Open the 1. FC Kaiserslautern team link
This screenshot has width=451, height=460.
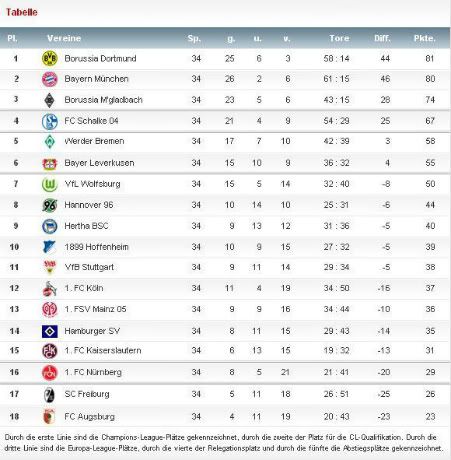coord(103,350)
